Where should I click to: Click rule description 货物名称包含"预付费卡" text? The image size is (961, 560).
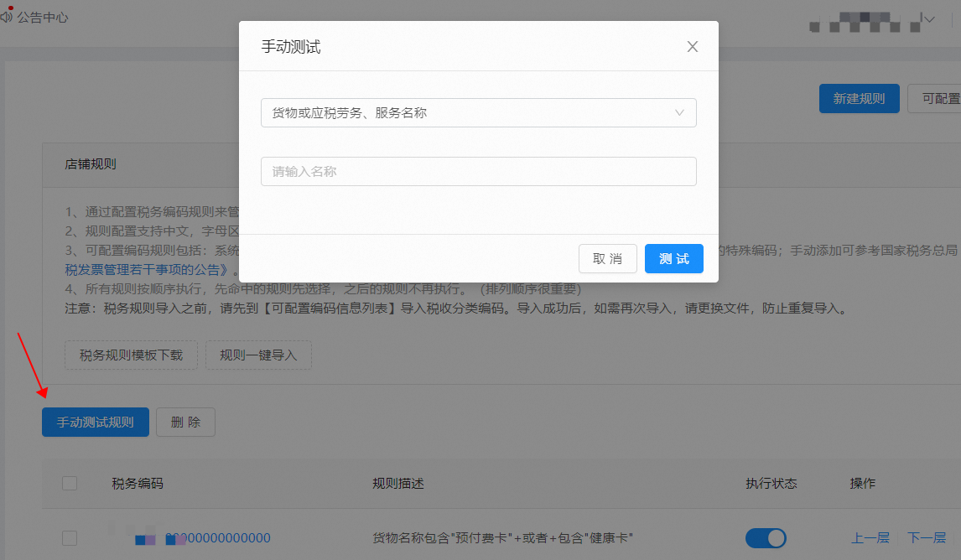click(502, 538)
